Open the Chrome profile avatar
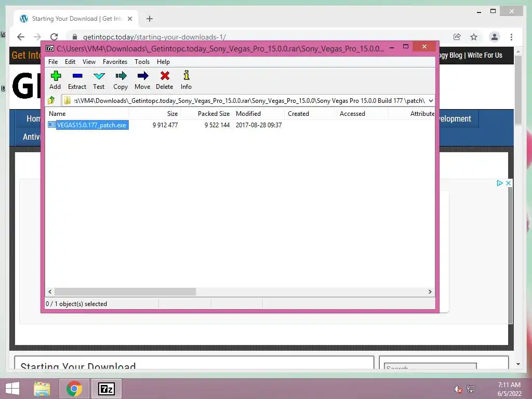 point(495,37)
